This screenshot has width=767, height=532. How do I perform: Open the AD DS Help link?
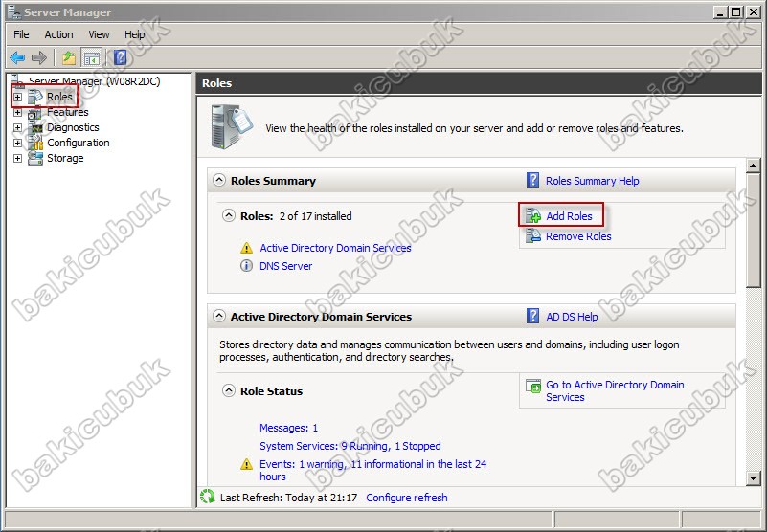coord(572,317)
